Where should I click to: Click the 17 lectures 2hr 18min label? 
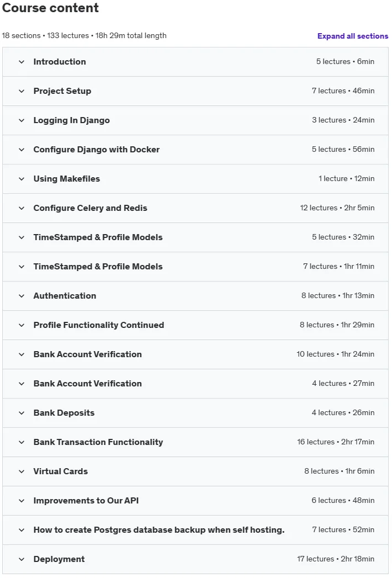[x=336, y=559]
